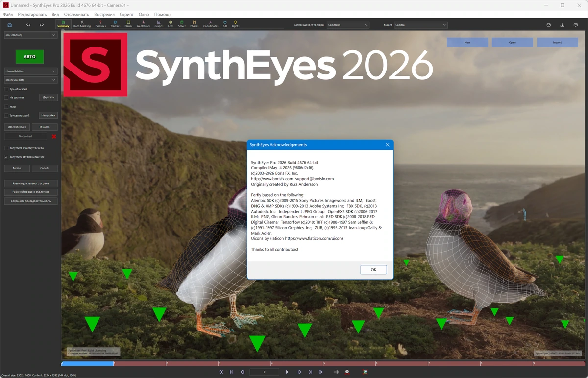This screenshot has width=588, height=378.
Task: Click OK in the Acknowledgements dialog
Action: (373, 270)
